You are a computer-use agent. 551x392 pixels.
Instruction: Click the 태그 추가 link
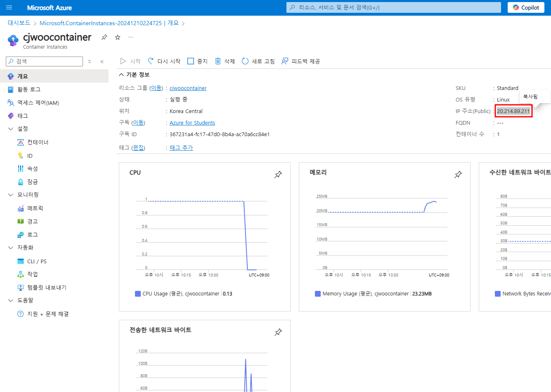tap(181, 148)
